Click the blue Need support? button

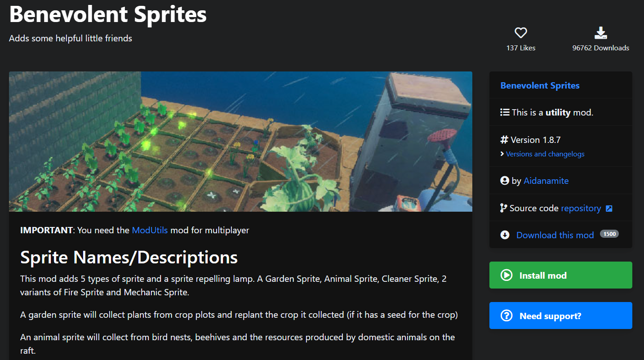point(560,316)
